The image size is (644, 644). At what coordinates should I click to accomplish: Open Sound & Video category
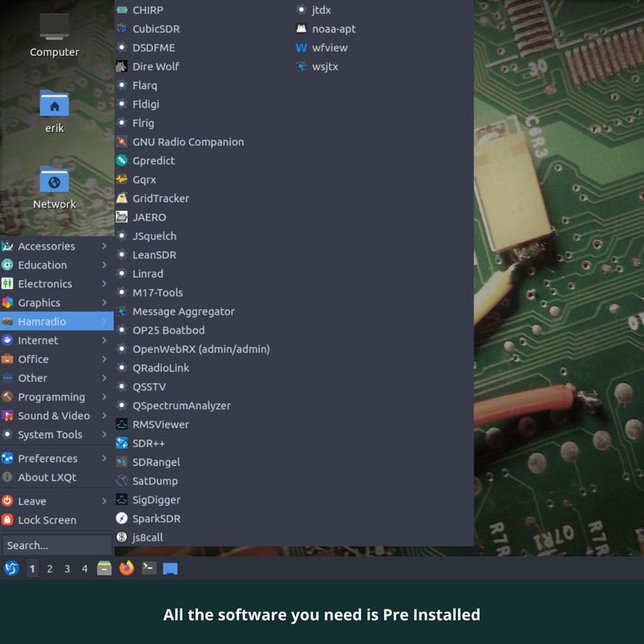coord(56,415)
